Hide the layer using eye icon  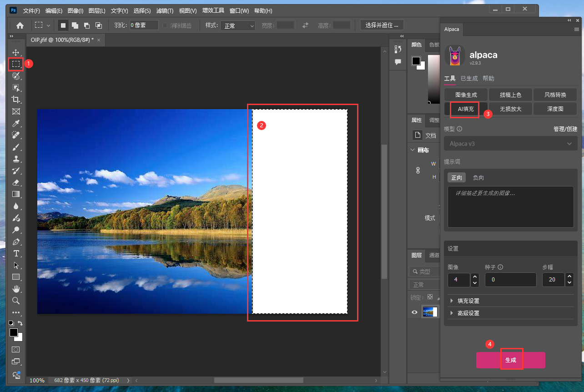click(414, 312)
